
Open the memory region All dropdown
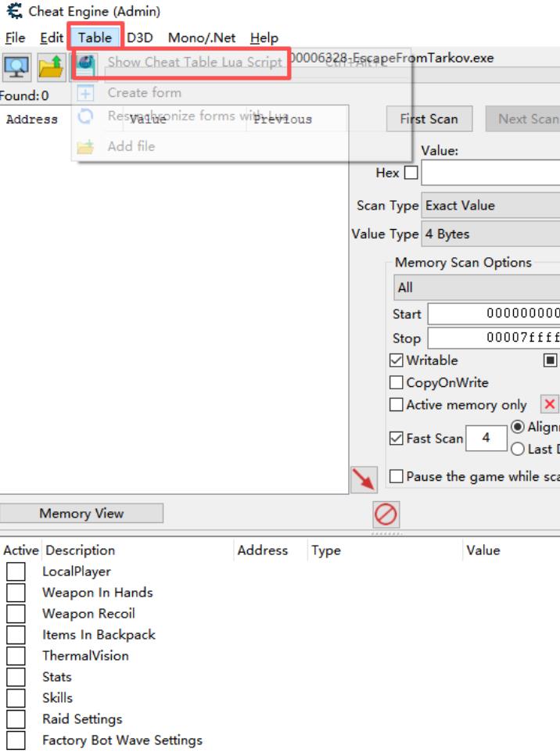[476, 288]
